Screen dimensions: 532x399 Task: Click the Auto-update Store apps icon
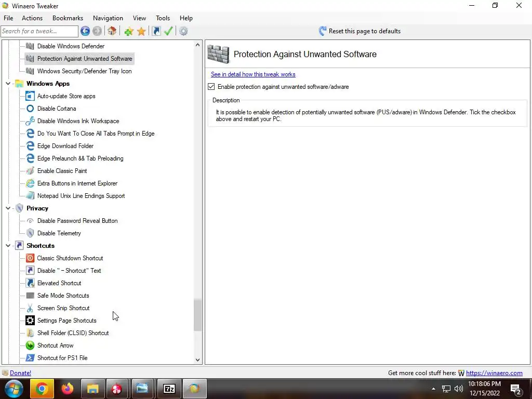(30, 96)
